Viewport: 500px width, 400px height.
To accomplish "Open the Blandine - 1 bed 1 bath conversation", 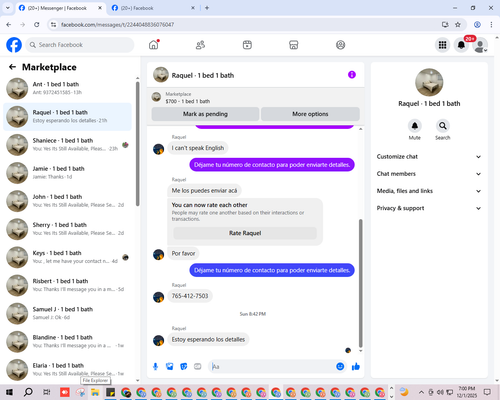I will pyautogui.click(x=68, y=341).
